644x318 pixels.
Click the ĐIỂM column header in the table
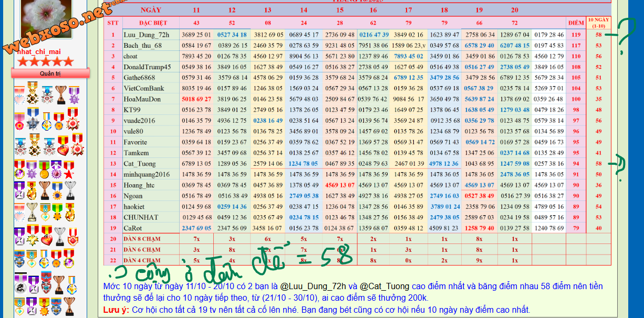(576, 23)
